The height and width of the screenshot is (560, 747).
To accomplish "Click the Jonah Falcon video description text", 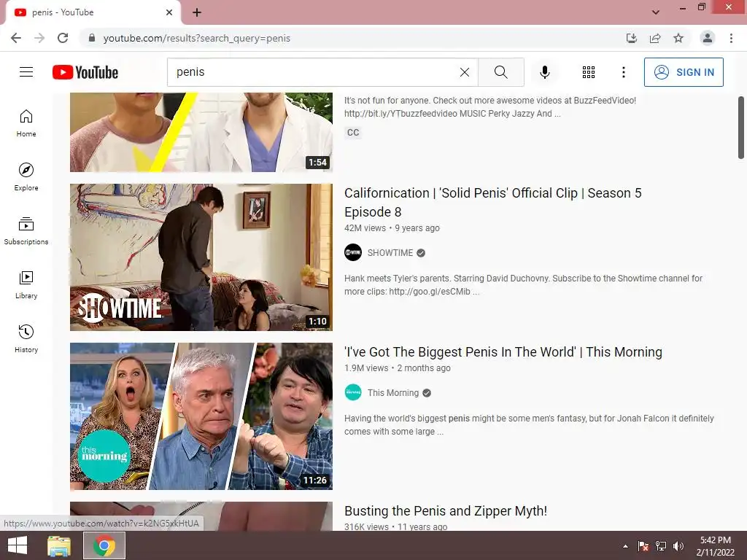I will coord(529,425).
